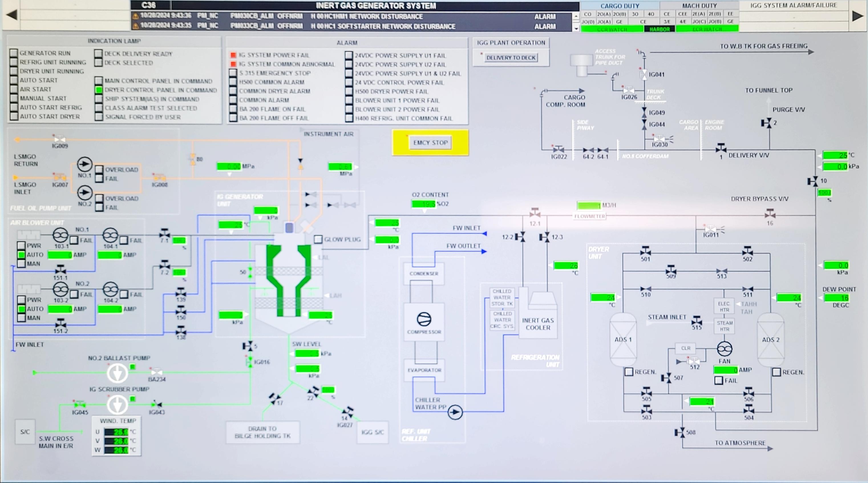Select the dryer FAN symbol
Screen dimensions: 868x483
[724, 349]
